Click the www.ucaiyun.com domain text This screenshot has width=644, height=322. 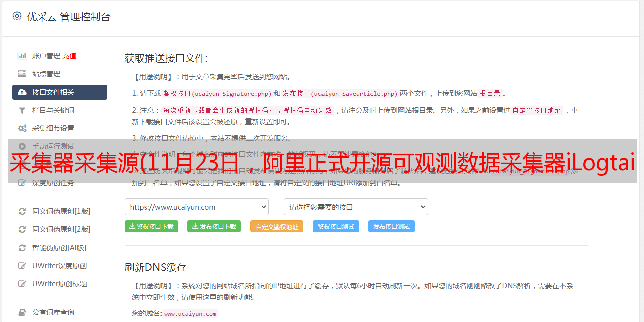click(x=190, y=313)
